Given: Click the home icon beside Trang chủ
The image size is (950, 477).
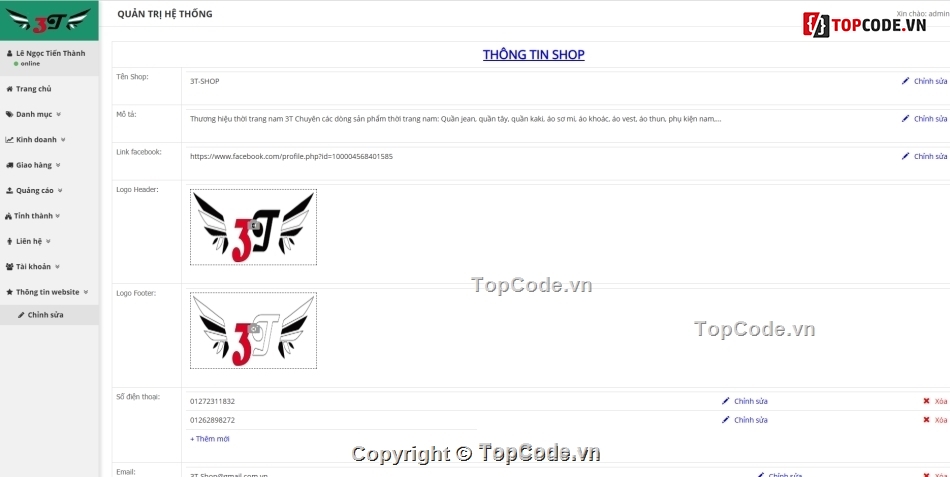Looking at the screenshot, I should pos(9,89).
